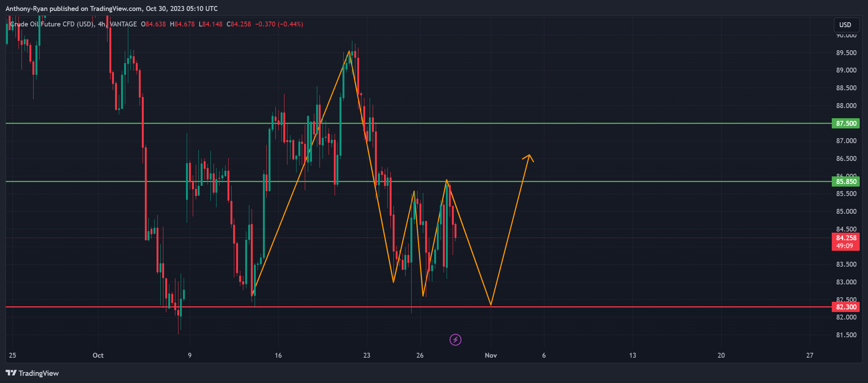868x383 pixels.
Task: Click the close value C84.258
Action: pos(239,24)
